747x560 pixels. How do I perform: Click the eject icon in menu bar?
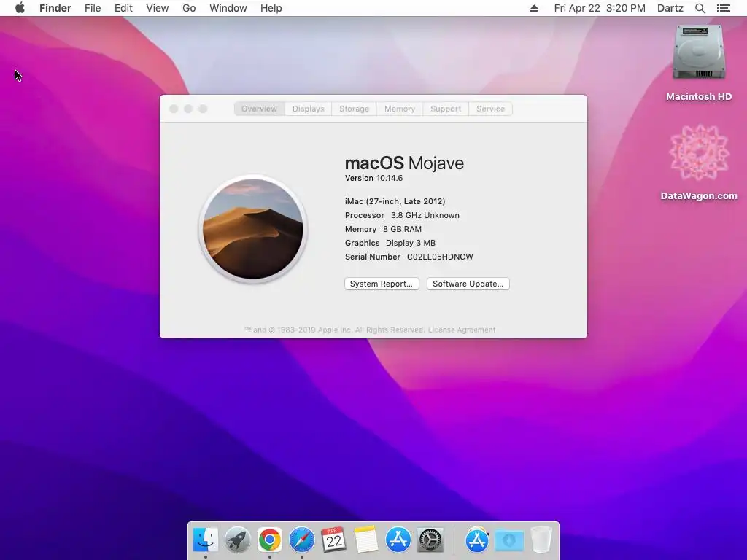point(534,8)
